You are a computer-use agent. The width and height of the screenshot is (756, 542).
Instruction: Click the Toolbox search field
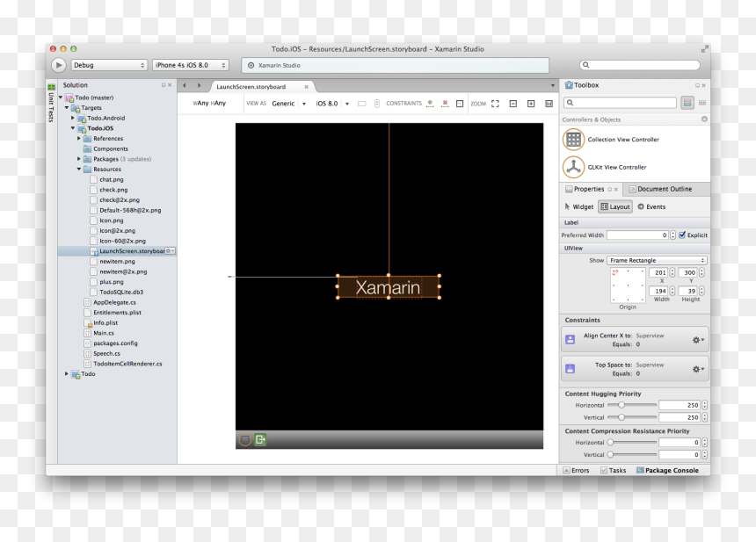coord(620,103)
